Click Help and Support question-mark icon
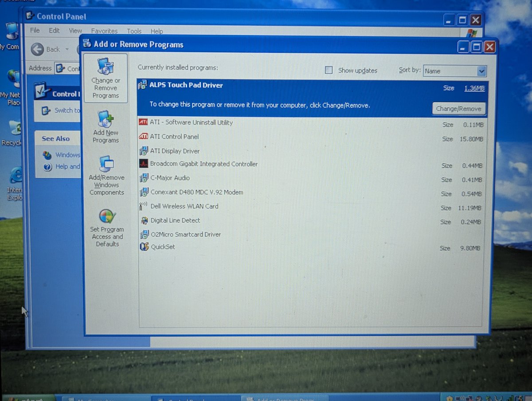This screenshot has width=532, height=401. pyautogui.click(x=48, y=167)
